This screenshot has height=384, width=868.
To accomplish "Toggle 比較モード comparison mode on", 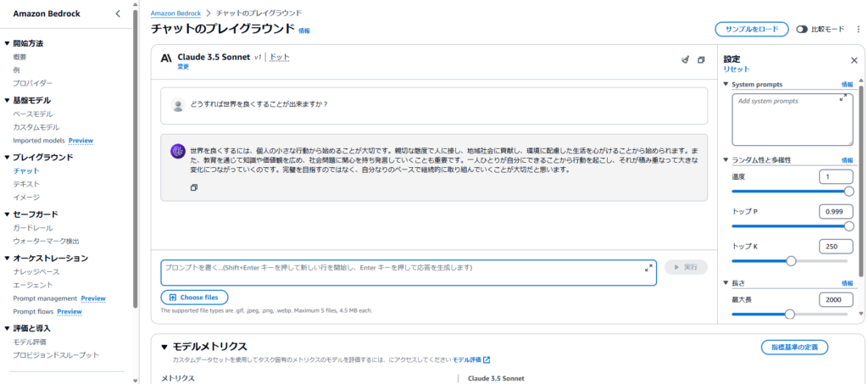I will pos(801,29).
